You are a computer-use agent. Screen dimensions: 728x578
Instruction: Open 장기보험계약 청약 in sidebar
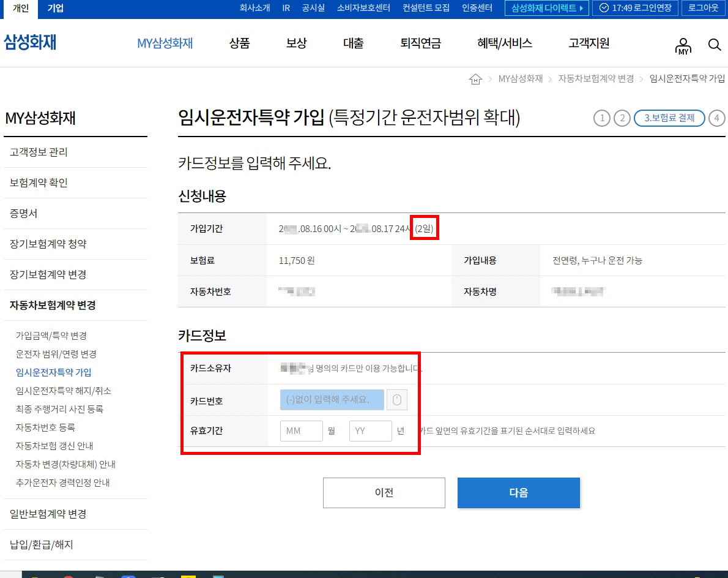coord(75,244)
